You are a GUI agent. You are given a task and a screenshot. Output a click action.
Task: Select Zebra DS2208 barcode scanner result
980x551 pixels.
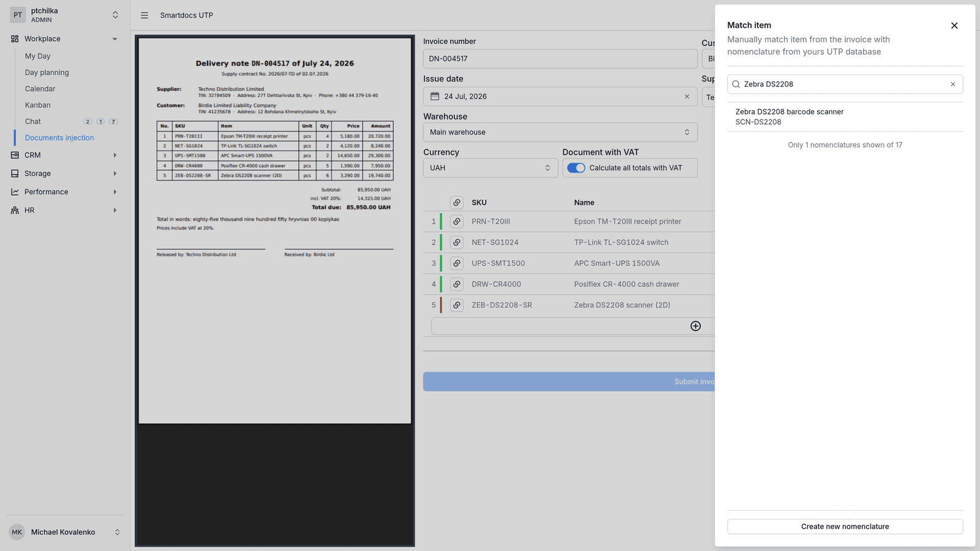[x=845, y=116]
